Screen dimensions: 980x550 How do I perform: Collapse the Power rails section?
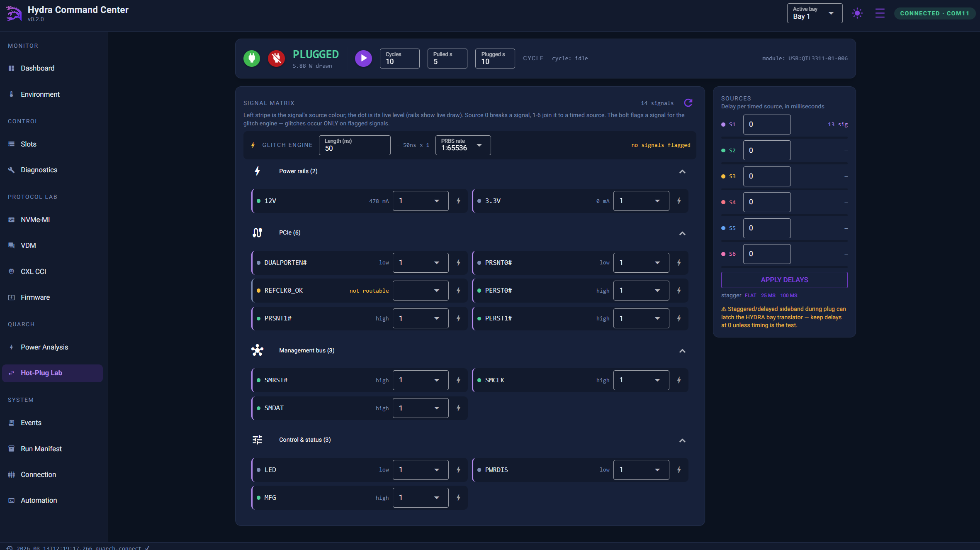682,171
